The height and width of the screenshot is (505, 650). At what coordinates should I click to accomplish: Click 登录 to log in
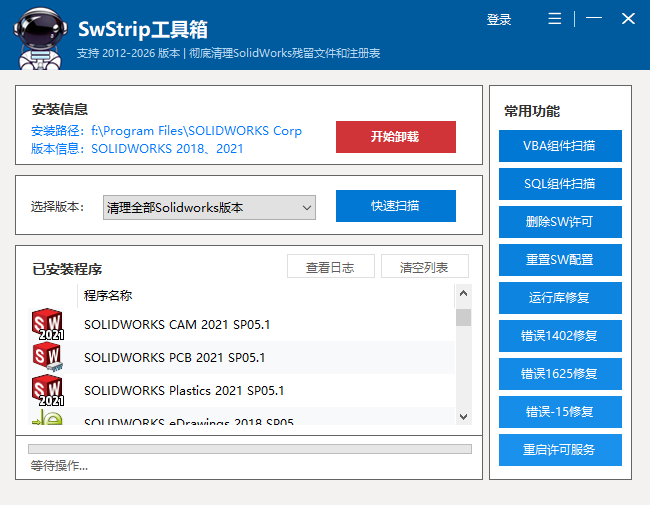click(x=499, y=19)
